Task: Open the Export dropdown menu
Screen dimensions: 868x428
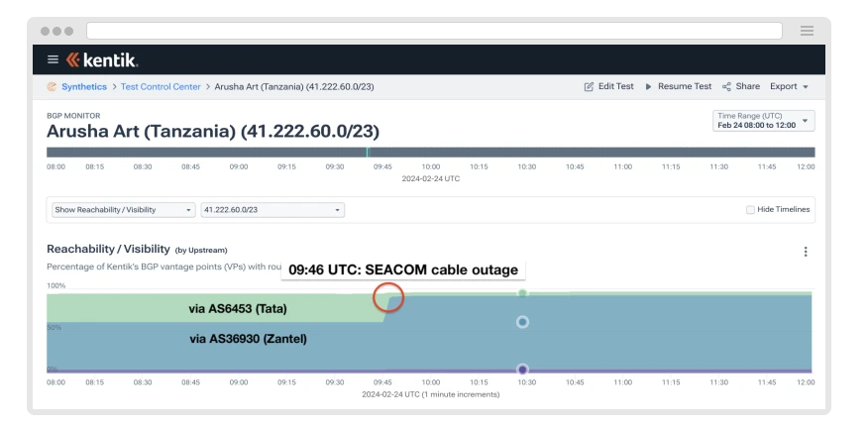Action: coord(789,86)
